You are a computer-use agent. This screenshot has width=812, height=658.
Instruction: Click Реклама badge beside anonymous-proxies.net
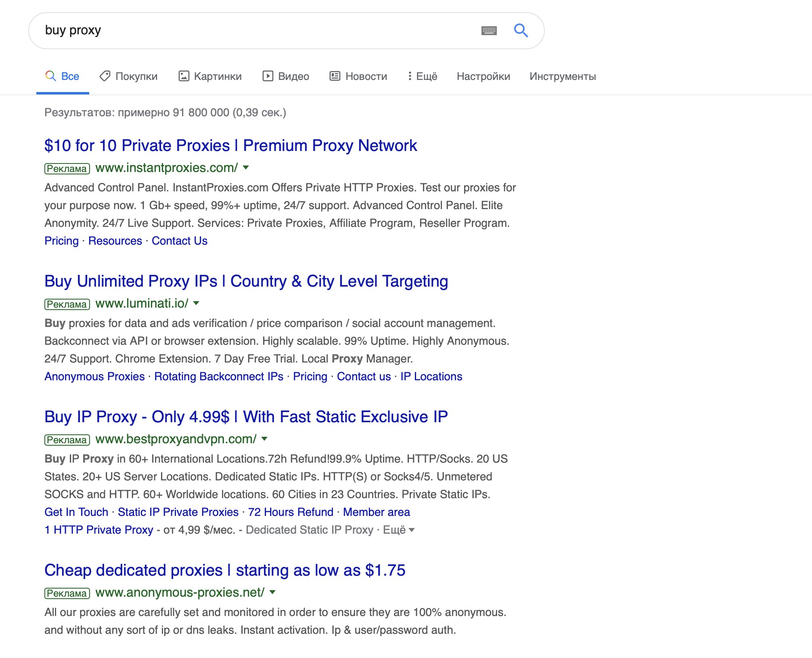pyautogui.click(x=67, y=593)
